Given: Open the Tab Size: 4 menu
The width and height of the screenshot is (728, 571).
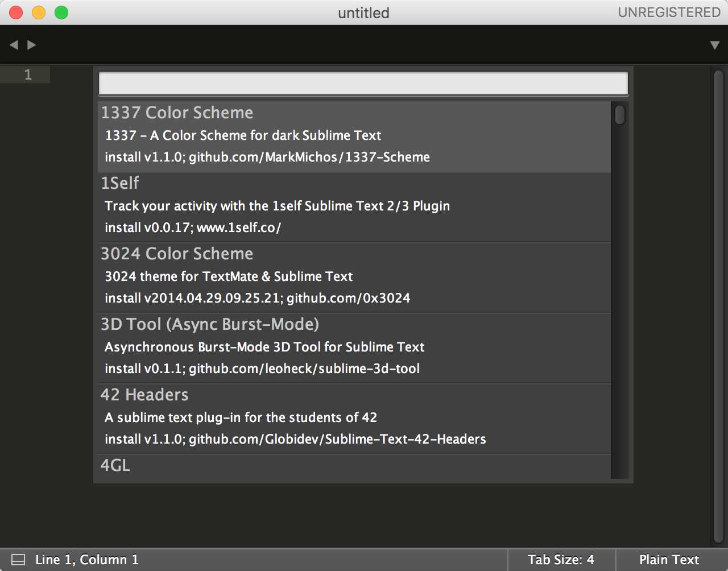Looking at the screenshot, I should click(x=561, y=560).
